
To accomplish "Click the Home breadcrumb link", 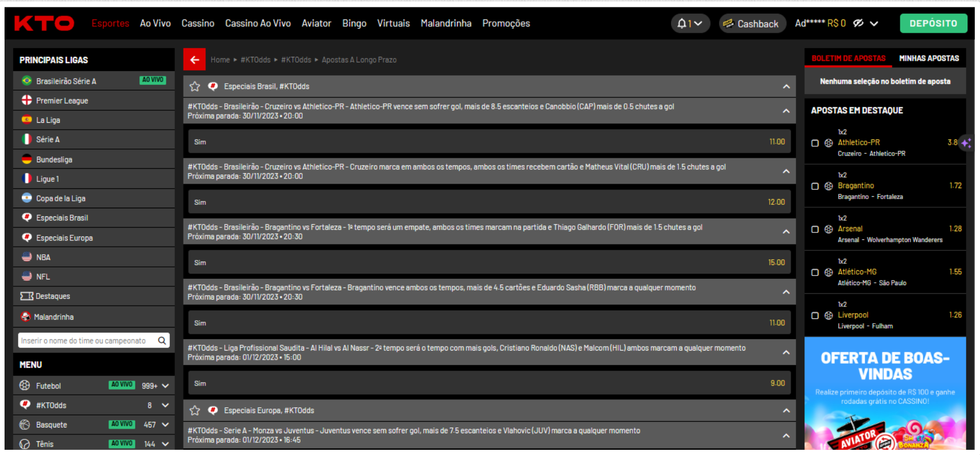I will tap(220, 60).
